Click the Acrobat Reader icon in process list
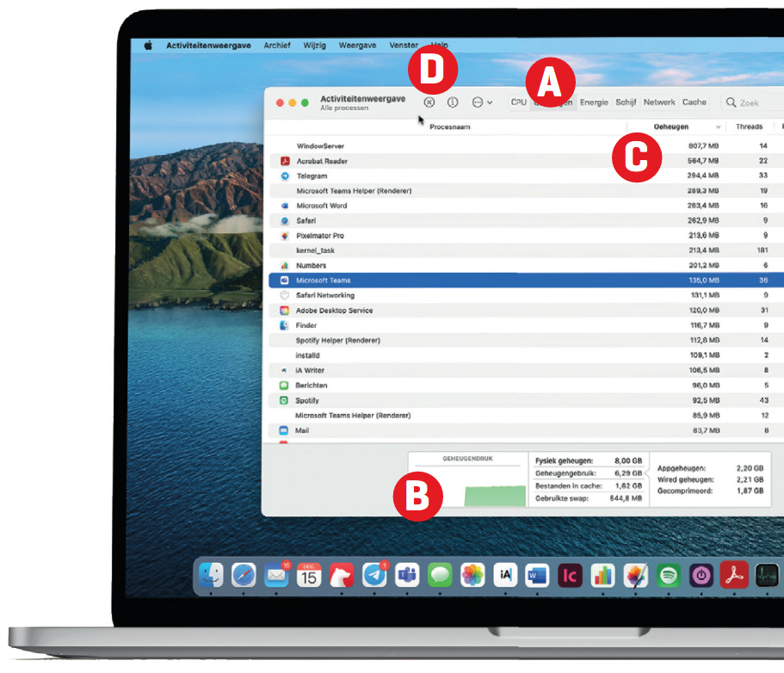The height and width of the screenshot is (673, 784). [285, 161]
